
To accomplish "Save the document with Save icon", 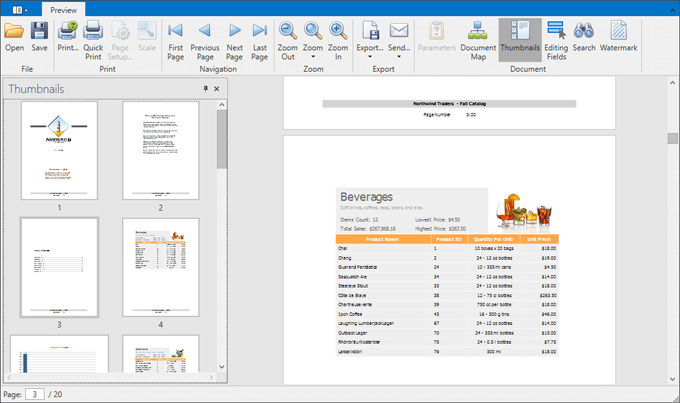I will (x=39, y=36).
